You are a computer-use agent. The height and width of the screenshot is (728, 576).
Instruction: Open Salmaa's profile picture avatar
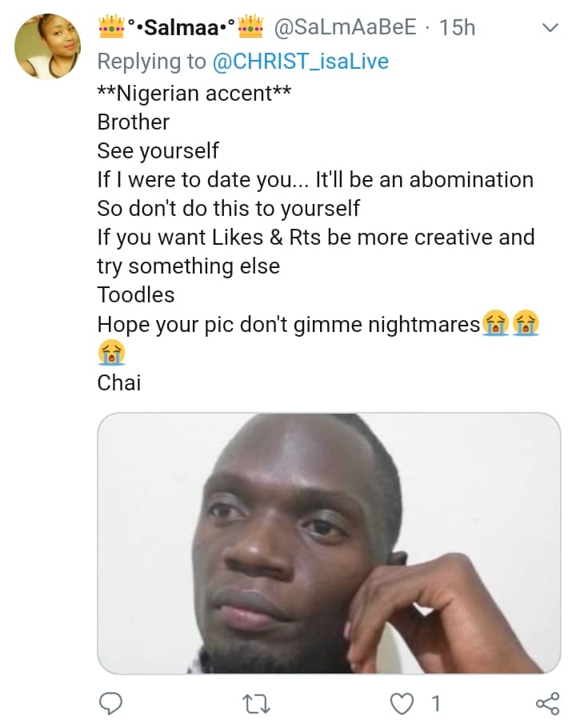[x=48, y=46]
